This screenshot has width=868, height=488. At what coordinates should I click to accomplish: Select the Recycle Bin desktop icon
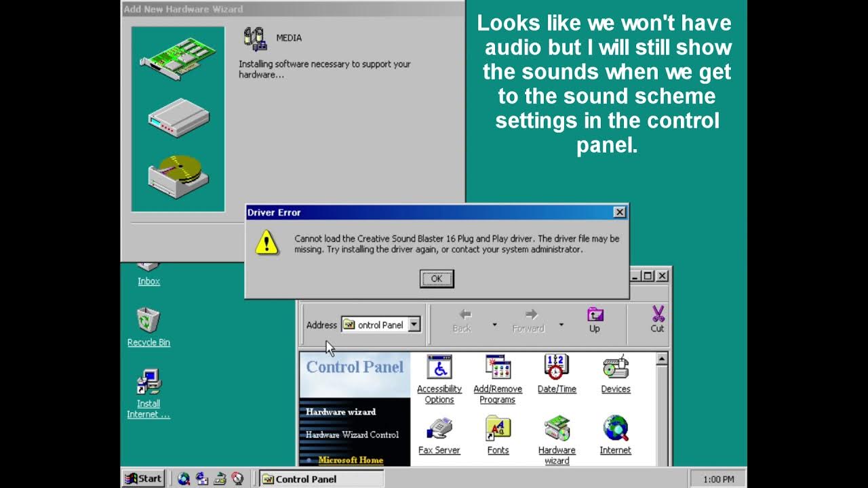pos(149,327)
